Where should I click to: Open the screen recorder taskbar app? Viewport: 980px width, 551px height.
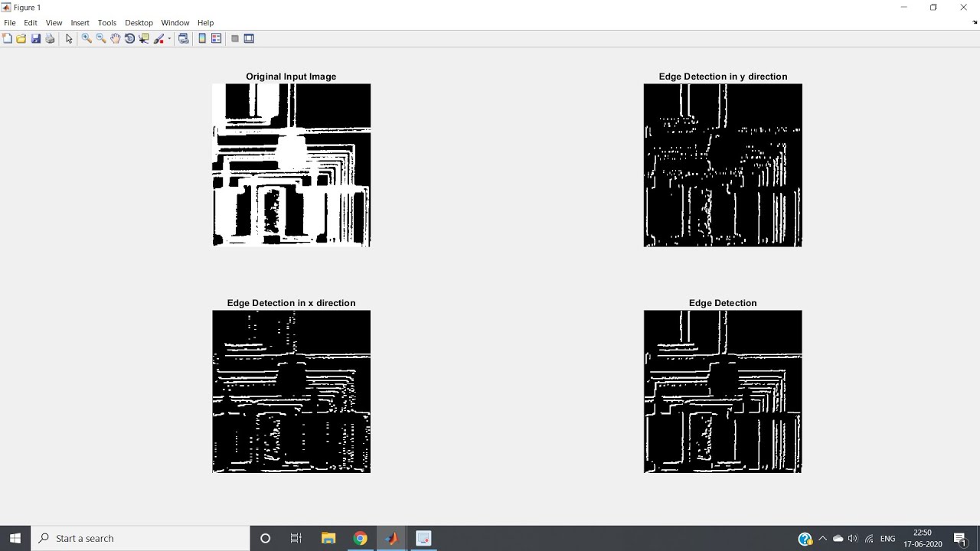[423, 538]
